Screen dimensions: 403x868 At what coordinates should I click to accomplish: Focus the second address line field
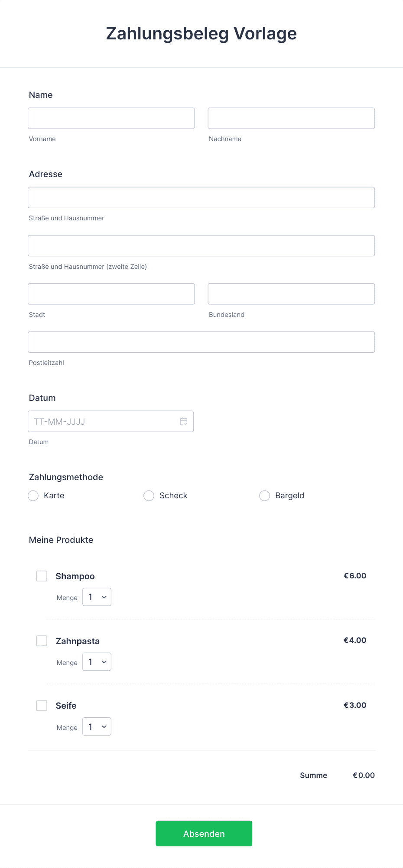tap(201, 246)
